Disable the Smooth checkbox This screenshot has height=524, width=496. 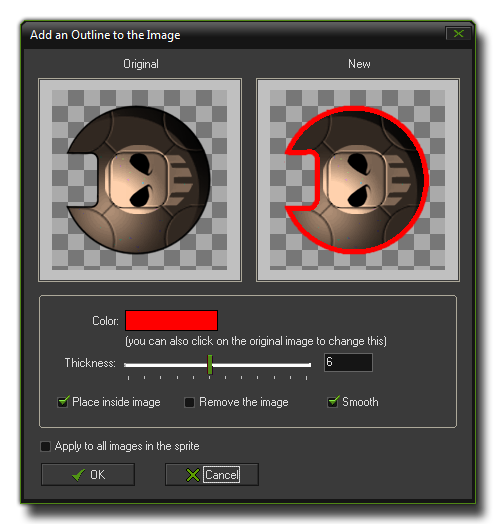333,402
